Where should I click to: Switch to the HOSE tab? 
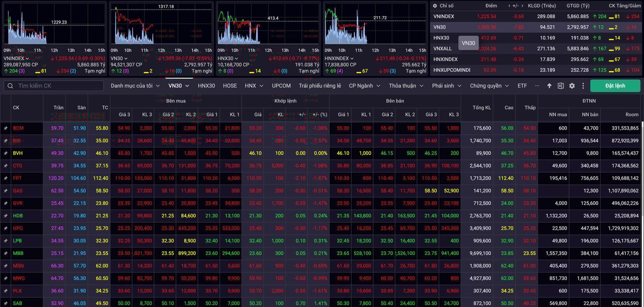[x=230, y=86]
